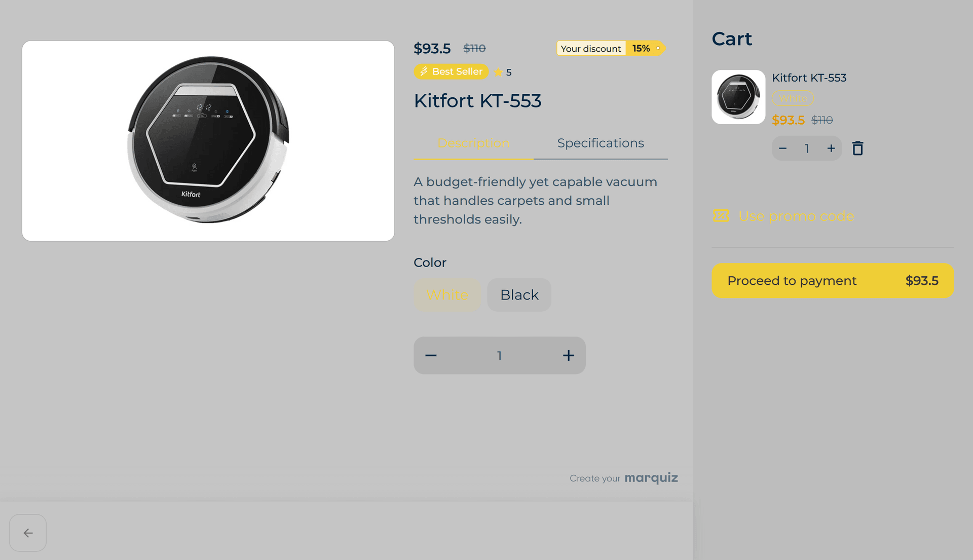Decrease cart item quantity with minus icon

coord(782,148)
